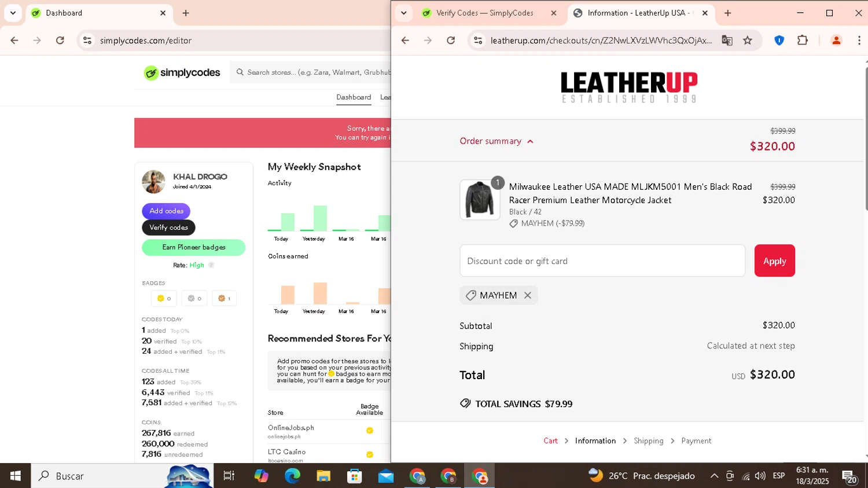The height and width of the screenshot is (488, 868).
Task: Open Microsoft Edge from the taskbar
Action: (x=292, y=476)
